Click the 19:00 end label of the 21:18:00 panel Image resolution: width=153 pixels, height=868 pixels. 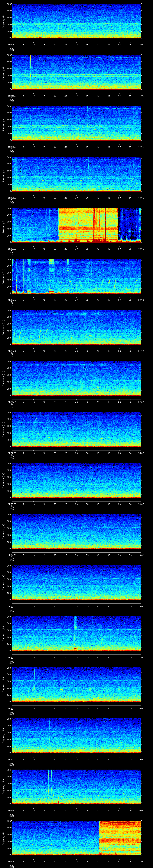tap(141, 249)
